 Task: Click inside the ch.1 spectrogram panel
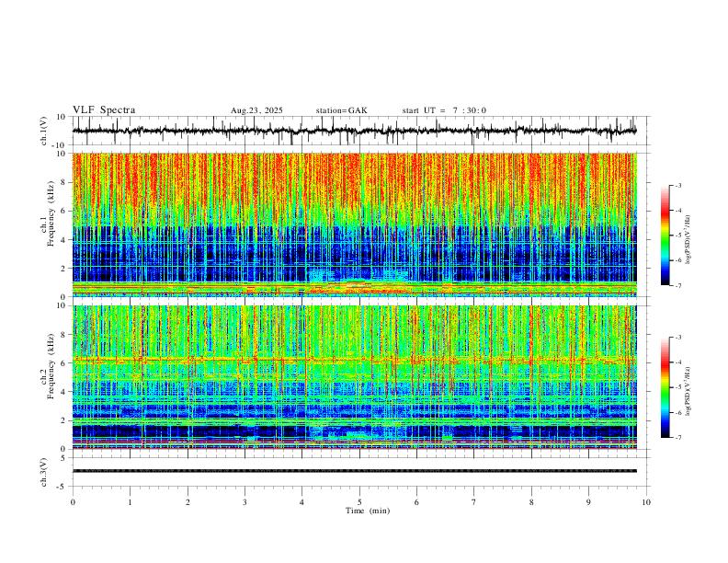point(354,224)
